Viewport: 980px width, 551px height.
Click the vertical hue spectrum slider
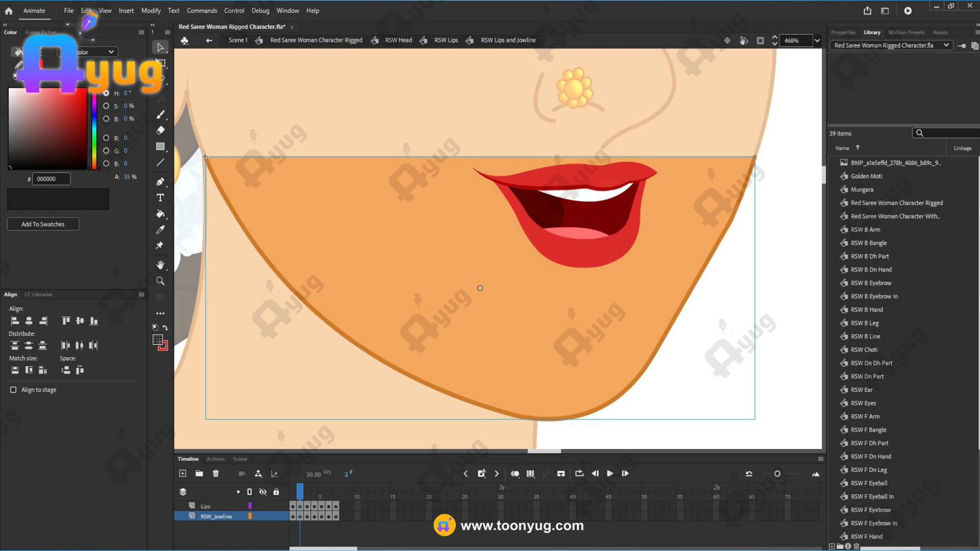[94, 132]
